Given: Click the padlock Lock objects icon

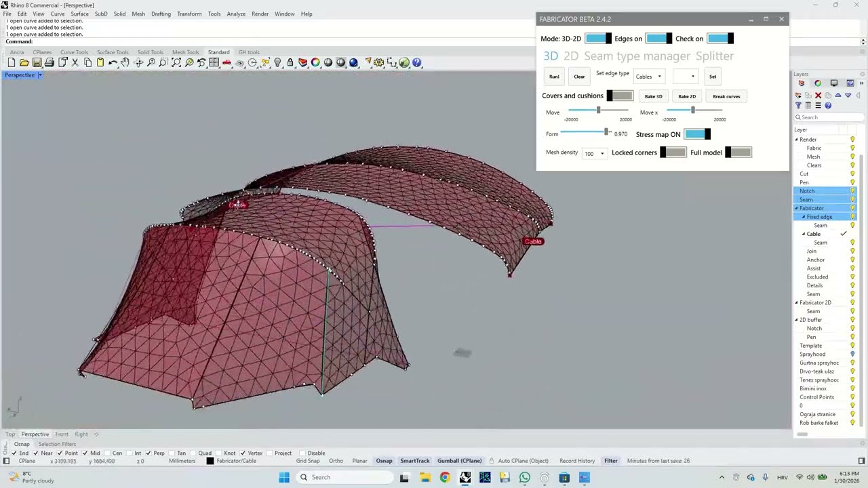Looking at the screenshot, I should 290,62.
